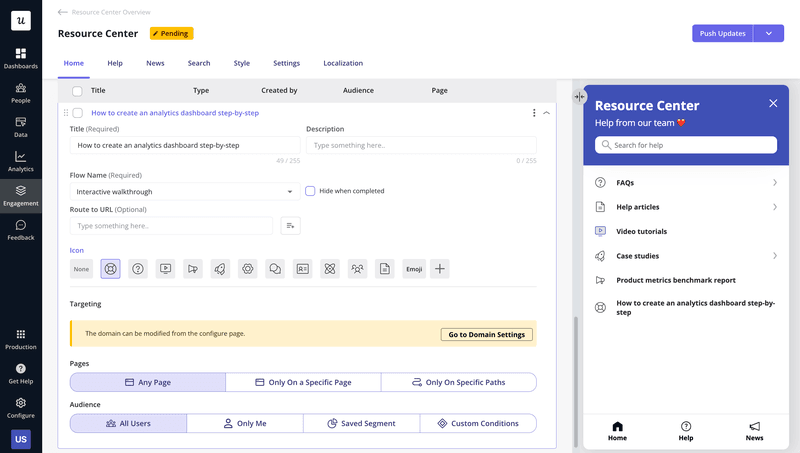This screenshot has height=453, width=800.
Task: Set audience to All Users
Action: point(128,423)
